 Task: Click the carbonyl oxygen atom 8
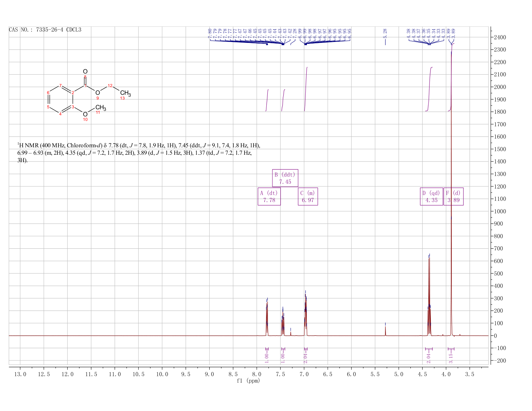tap(85, 72)
